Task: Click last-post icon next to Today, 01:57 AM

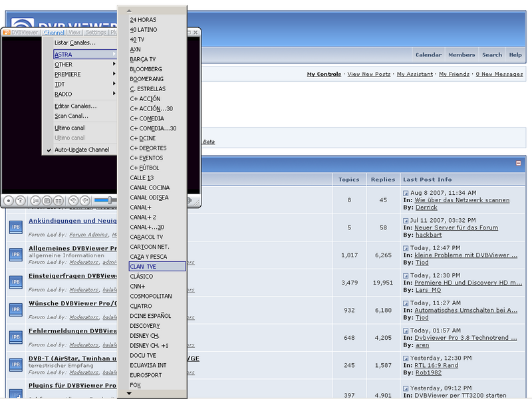Action: (406, 331)
